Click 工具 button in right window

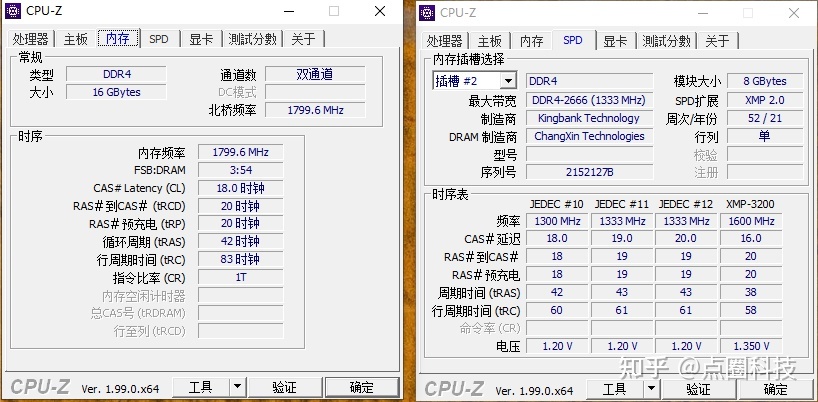click(x=615, y=389)
